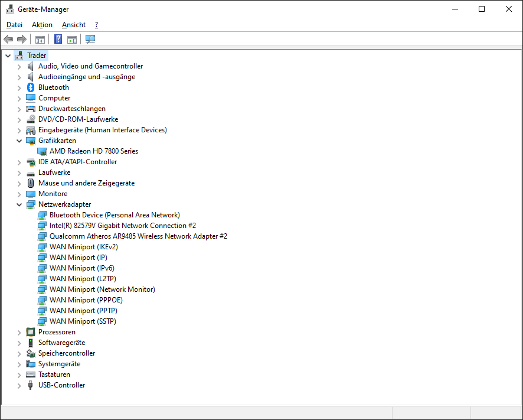Expand the Tastaturen category

point(19,375)
